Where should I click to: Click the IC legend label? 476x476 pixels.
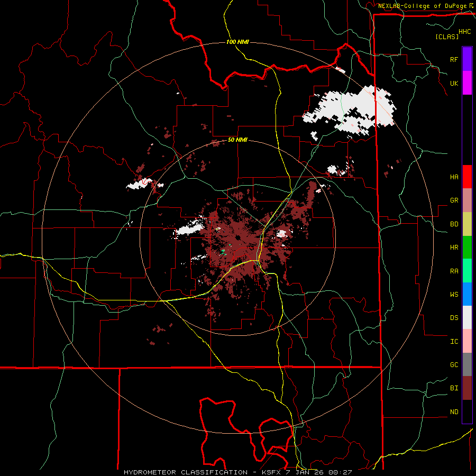(454, 342)
